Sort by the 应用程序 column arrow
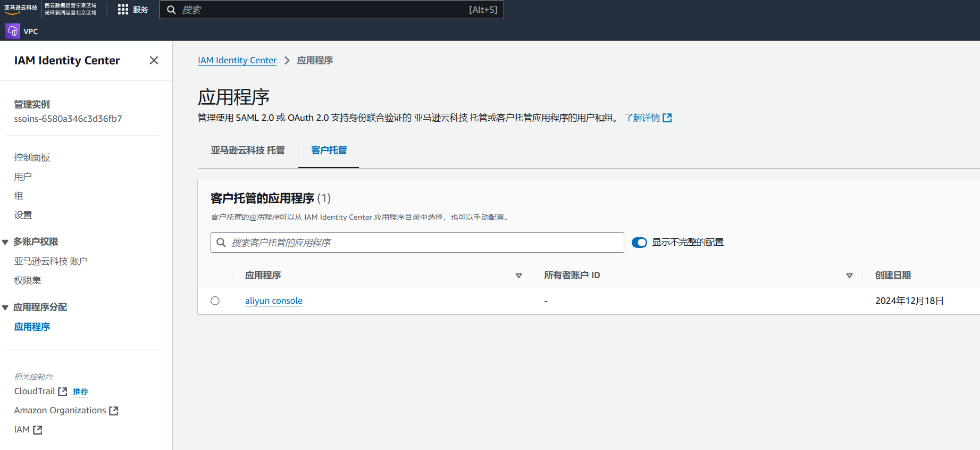Viewport: 980px width, 450px height. [x=519, y=276]
